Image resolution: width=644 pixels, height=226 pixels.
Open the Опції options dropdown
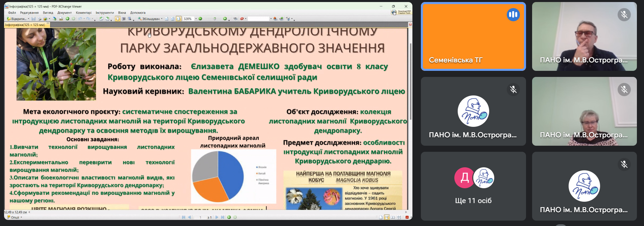[15, 217]
